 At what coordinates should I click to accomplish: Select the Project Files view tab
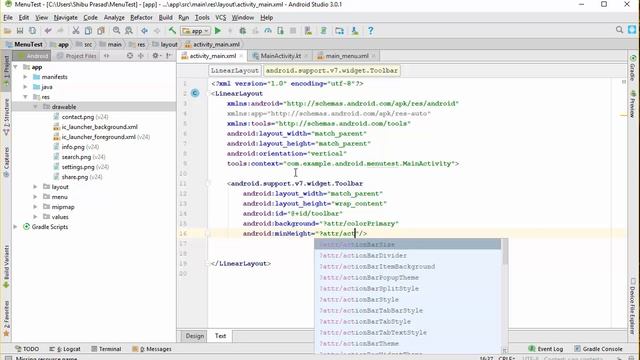point(77,56)
